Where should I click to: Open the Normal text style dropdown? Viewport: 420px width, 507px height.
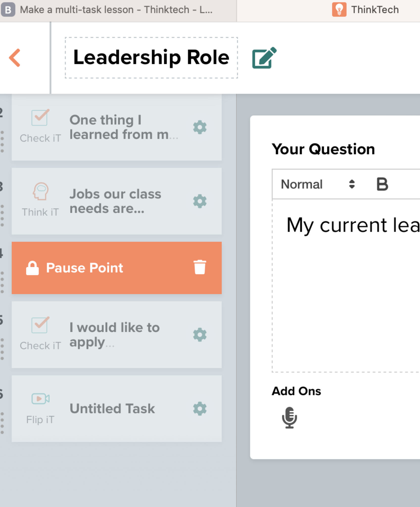318,184
